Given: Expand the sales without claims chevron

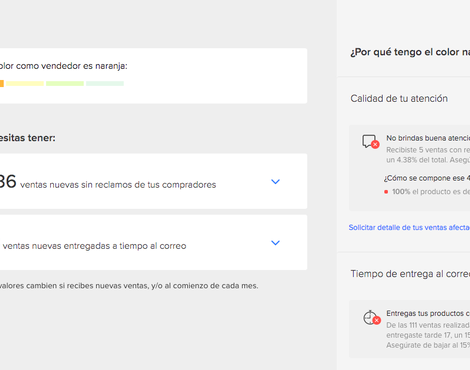Looking at the screenshot, I should point(275,182).
